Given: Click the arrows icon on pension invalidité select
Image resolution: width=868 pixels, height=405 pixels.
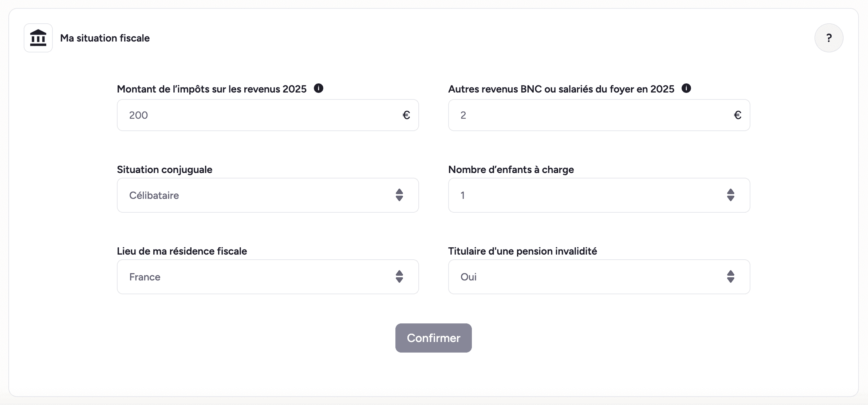Looking at the screenshot, I should tap(731, 277).
